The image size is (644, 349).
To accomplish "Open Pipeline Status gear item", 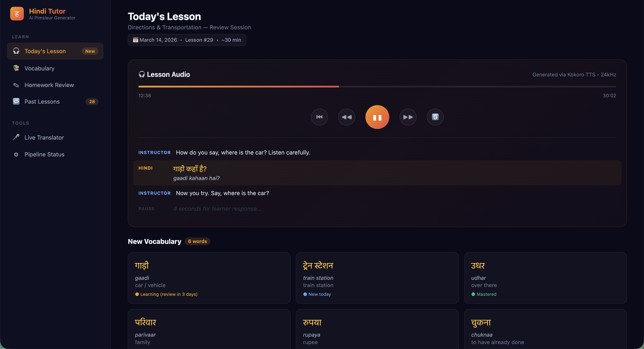I will pyautogui.click(x=44, y=154).
